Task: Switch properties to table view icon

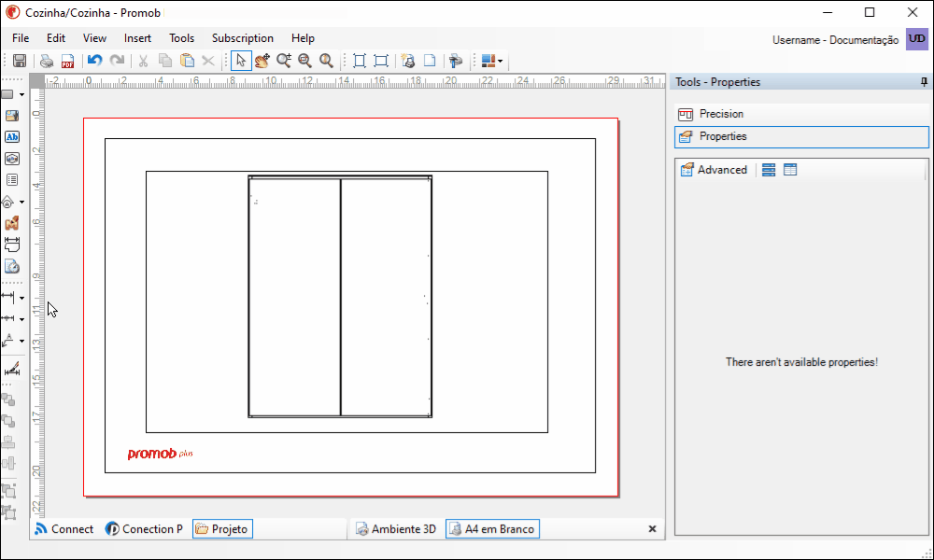Action: point(790,170)
